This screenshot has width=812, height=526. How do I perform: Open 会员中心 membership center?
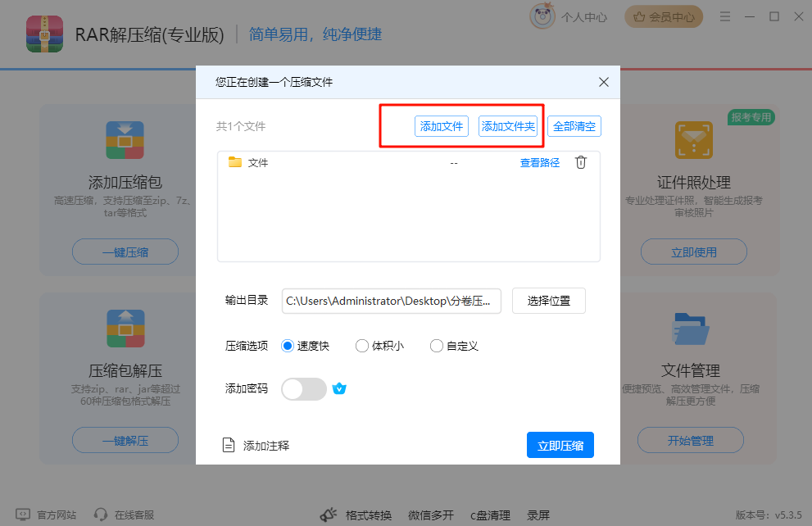click(663, 16)
